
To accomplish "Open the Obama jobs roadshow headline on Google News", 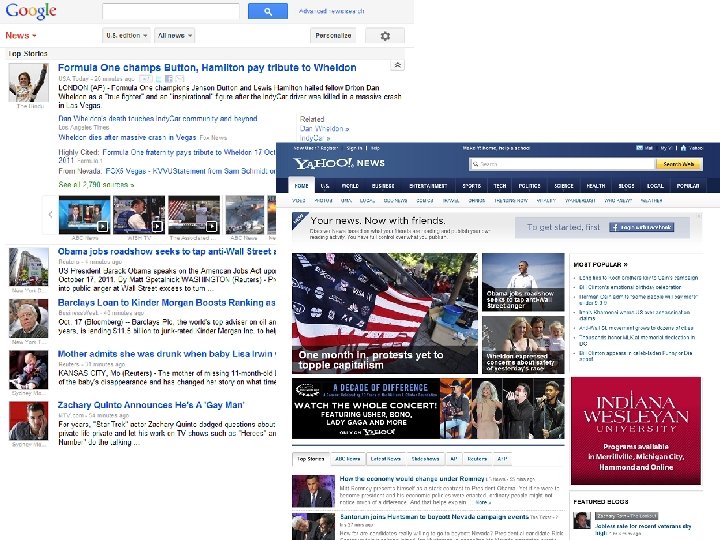I will 167,252.
